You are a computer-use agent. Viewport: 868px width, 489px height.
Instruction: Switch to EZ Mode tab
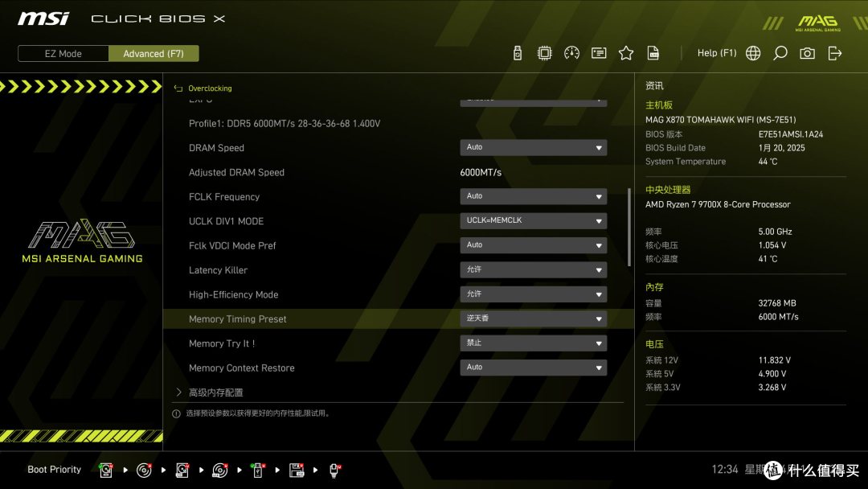point(63,54)
